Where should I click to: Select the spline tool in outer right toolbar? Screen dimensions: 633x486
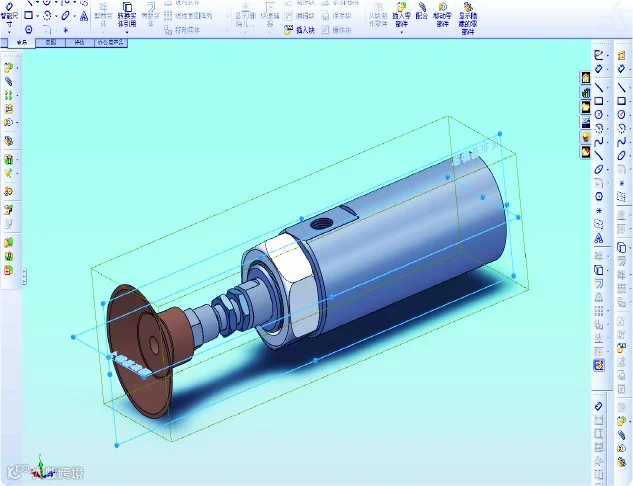(622, 142)
